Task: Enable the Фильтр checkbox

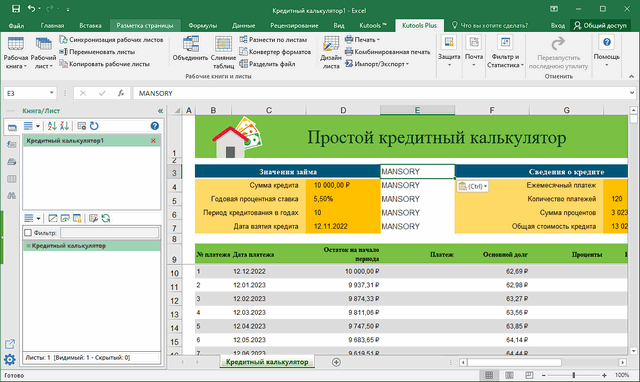Action: pyautogui.click(x=28, y=233)
